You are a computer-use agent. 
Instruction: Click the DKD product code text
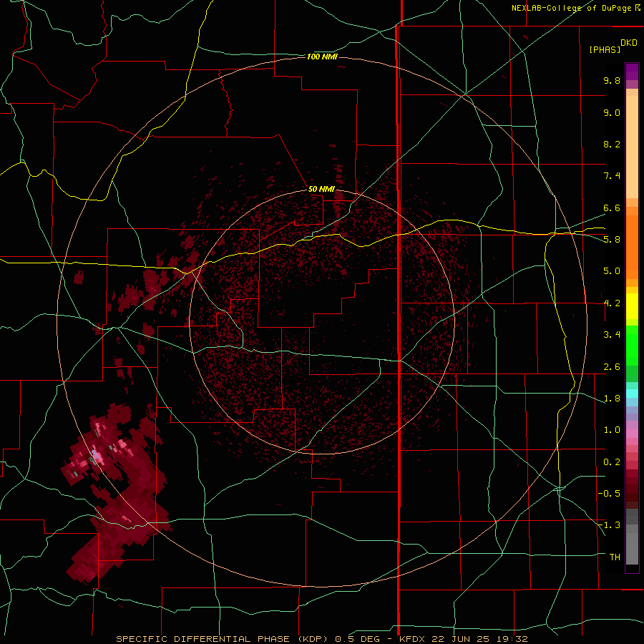629,43
